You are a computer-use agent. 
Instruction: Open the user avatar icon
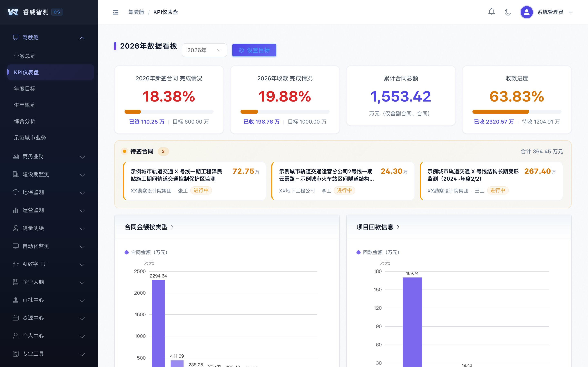527,12
